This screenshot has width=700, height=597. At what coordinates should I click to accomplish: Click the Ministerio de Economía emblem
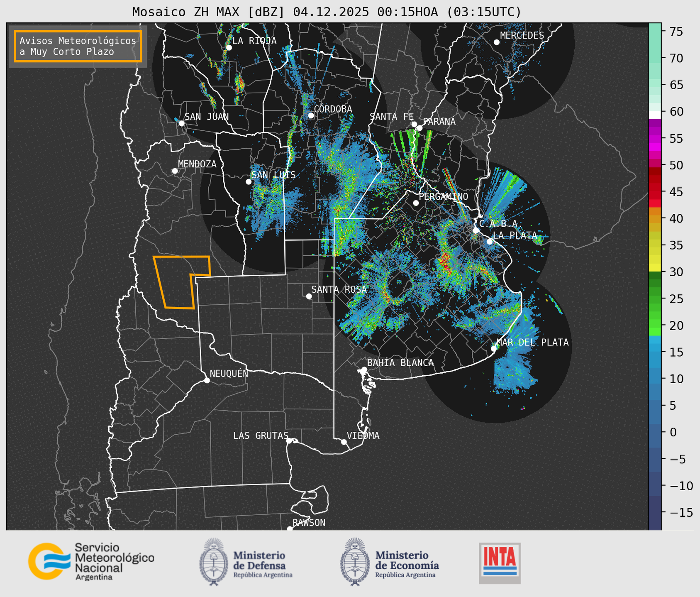tap(354, 562)
